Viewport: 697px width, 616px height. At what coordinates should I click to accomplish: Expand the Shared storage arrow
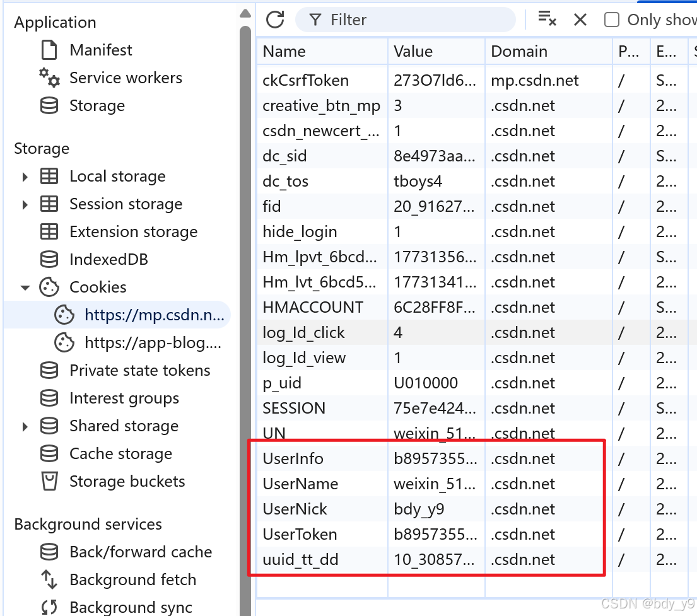point(25,427)
